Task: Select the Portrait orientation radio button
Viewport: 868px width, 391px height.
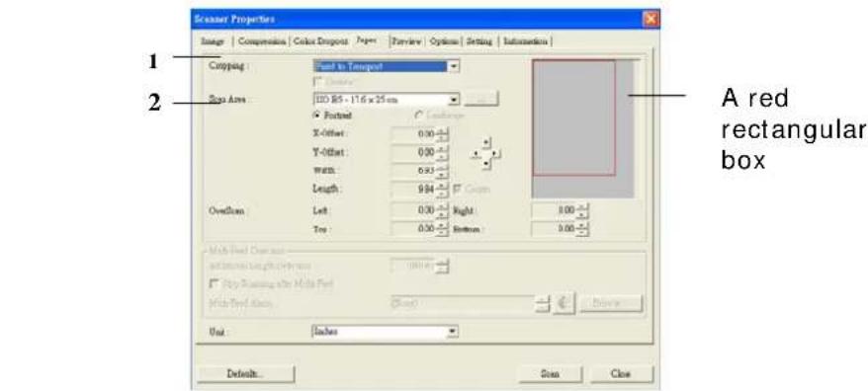Action: (x=317, y=116)
